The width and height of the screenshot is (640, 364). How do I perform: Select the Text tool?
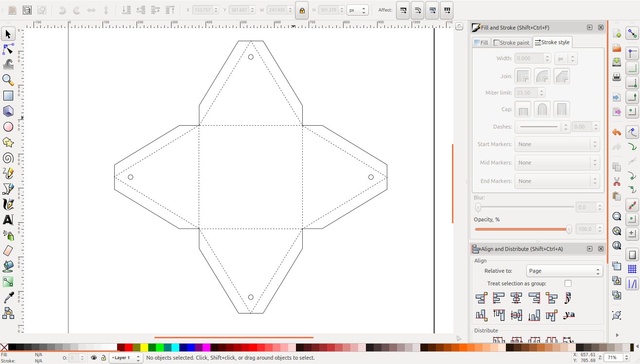(x=8, y=220)
